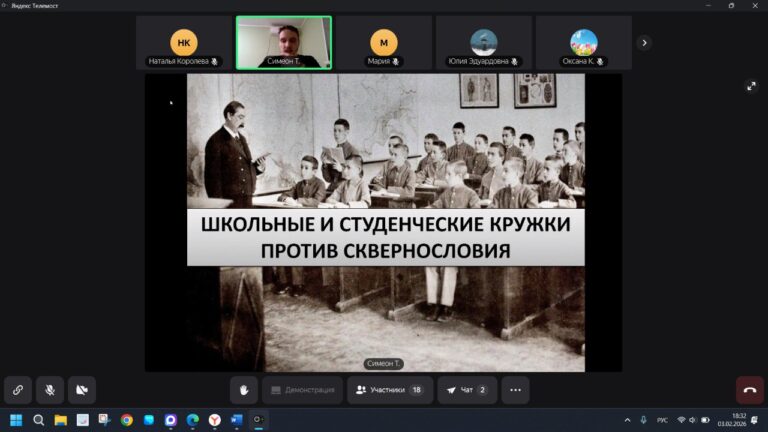Click the muted mic icon beside Наталья Королева

214,61
